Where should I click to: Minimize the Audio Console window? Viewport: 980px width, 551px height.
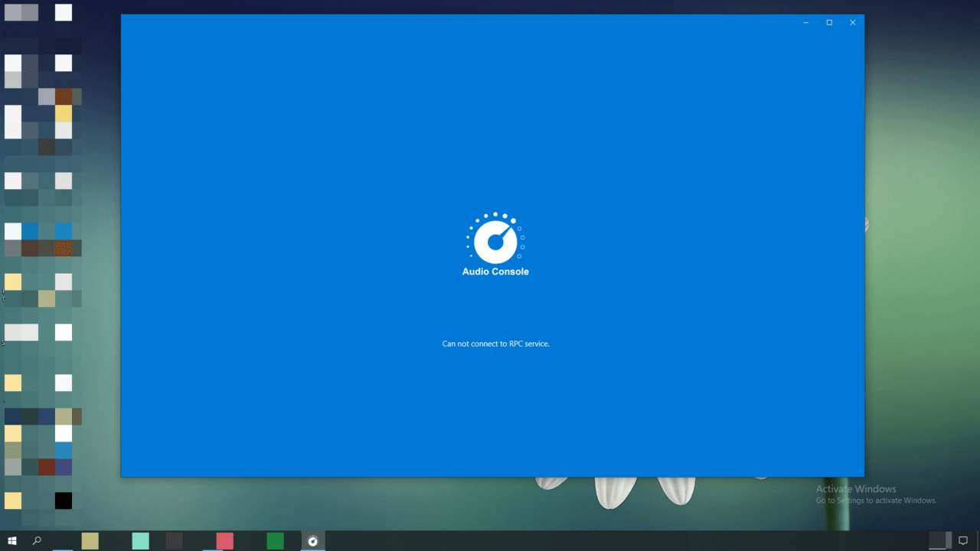(805, 23)
